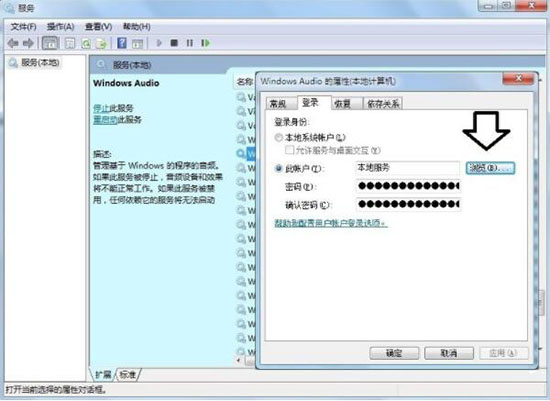Click the Forward arrow in the toolbar
The width and height of the screenshot is (550, 401).
point(28,43)
